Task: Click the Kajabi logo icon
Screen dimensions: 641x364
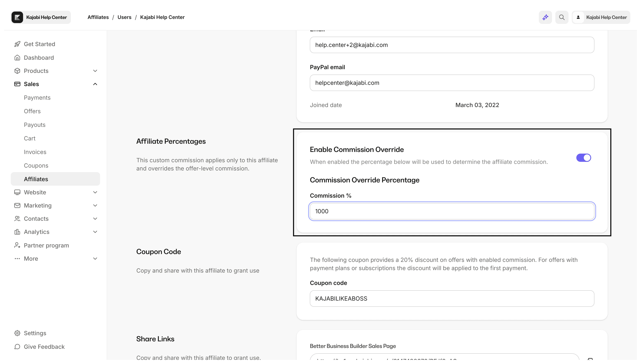Action: coord(17,17)
